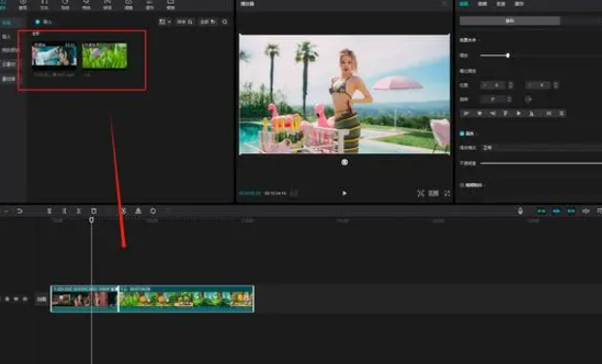Enable the Video Stabilization checkbox
The height and width of the screenshot is (364, 602).
[461, 185]
